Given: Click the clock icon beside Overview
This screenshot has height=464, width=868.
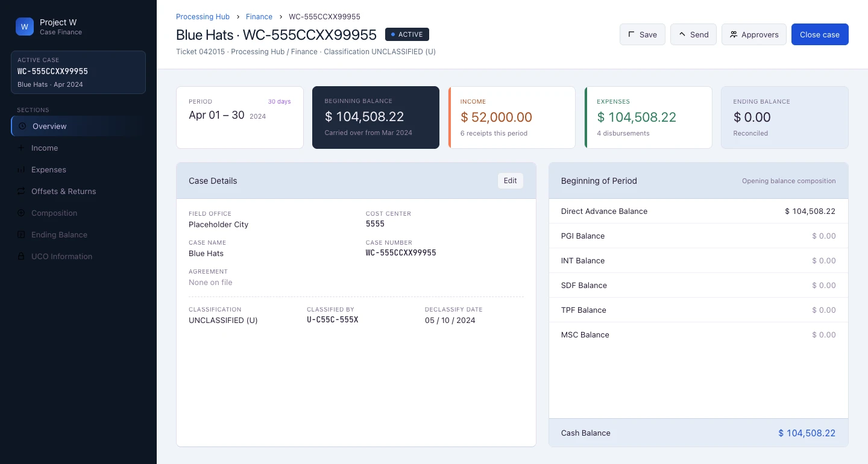Looking at the screenshot, I should coord(22,127).
